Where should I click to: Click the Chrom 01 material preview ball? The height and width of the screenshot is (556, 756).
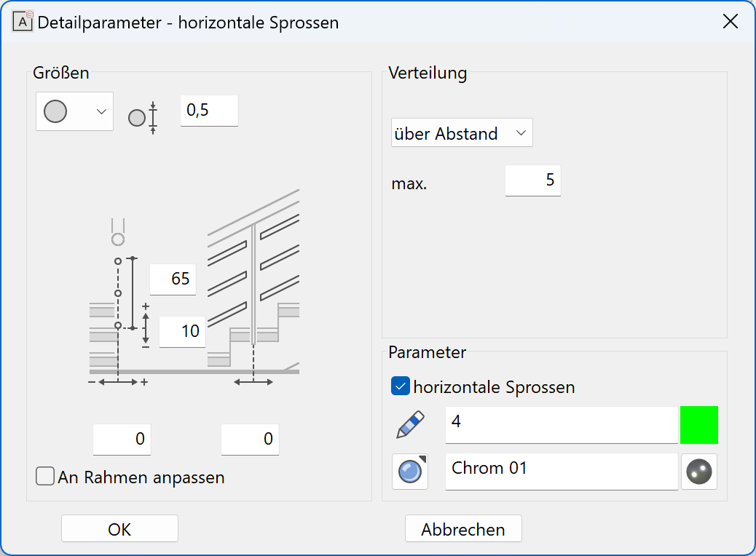tap(698, 471)
